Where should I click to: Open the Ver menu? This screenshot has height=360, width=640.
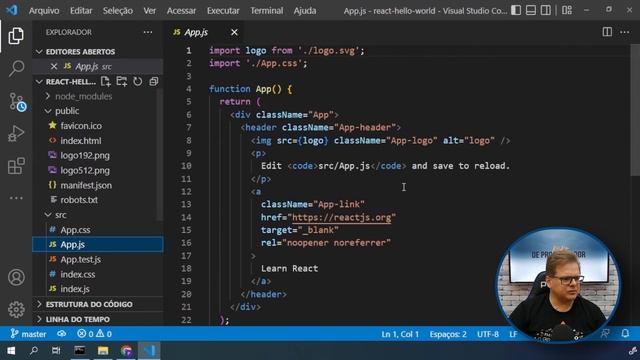coord(149,11)
